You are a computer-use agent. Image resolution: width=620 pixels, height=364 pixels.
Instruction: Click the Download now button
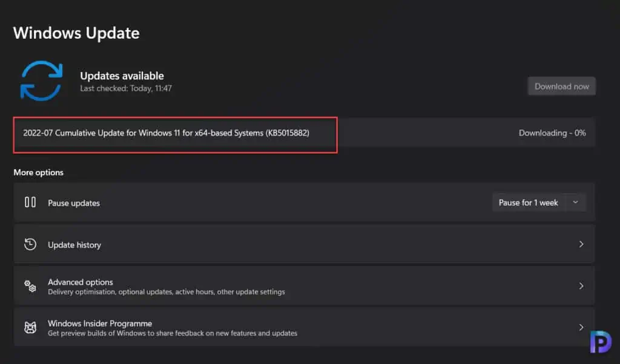click(x=561, y=86)
